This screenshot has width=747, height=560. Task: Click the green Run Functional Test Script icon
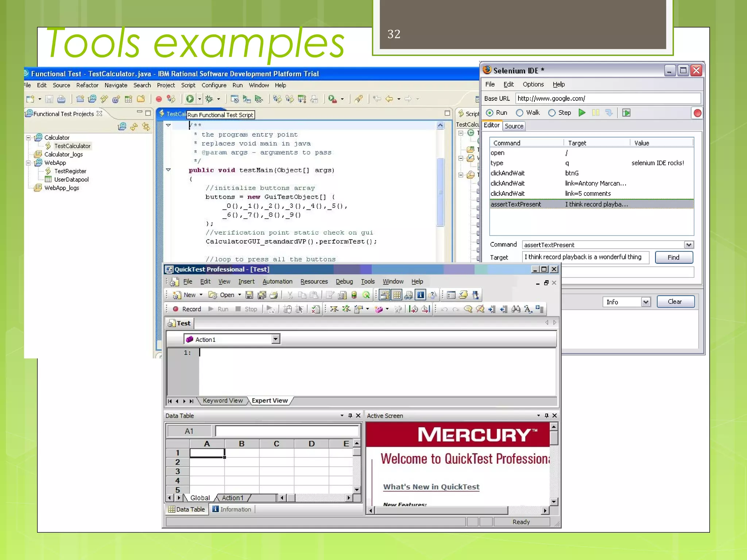tap(190, 99)
